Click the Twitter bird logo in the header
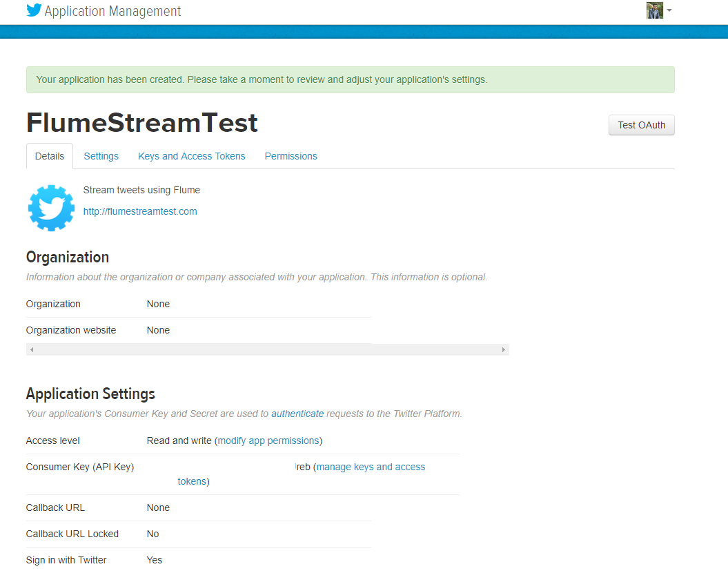Image resolution: width=728 pixels, height=571 pixels. 33,10
